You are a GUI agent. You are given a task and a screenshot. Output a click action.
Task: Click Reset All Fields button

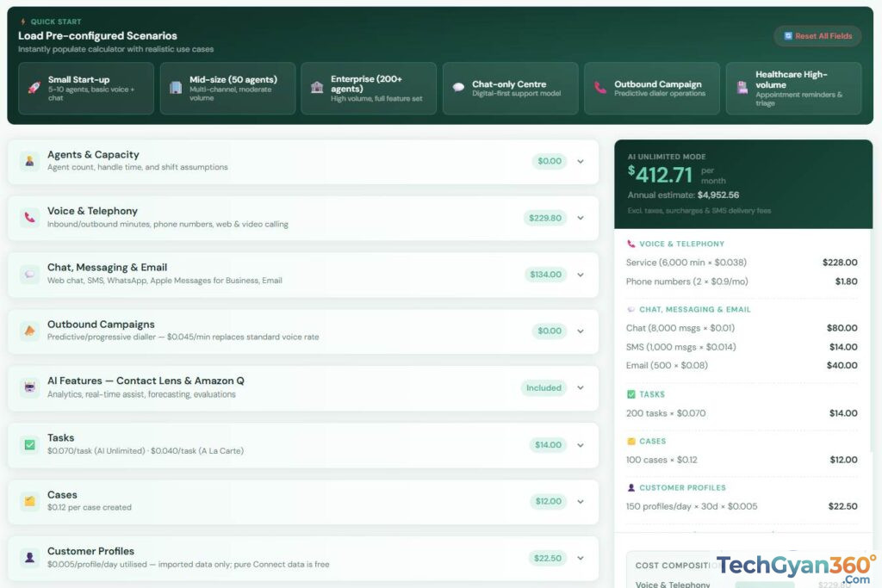(818, 36)
